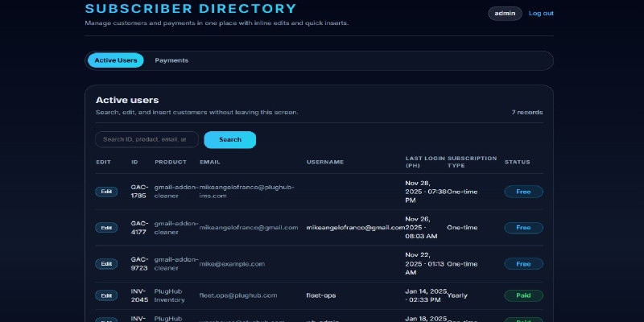Click Edit on the INV-2045 row
The height and width of the screenshot is (322, 644).
[x=105, y=295]
